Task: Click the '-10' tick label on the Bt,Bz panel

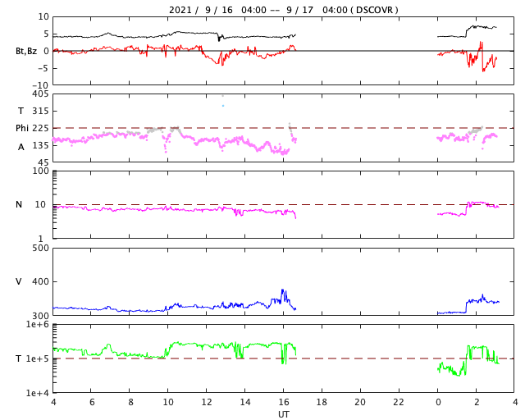Action: 40,85
